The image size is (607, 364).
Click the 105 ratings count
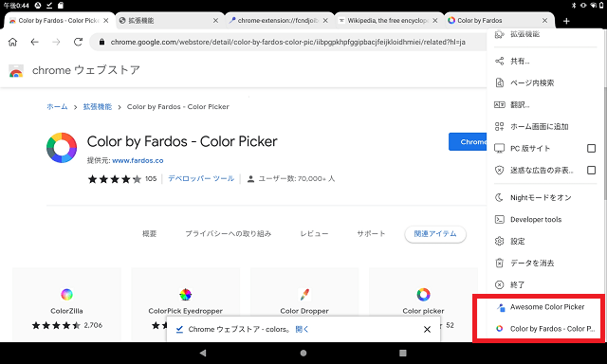point(151,179)
